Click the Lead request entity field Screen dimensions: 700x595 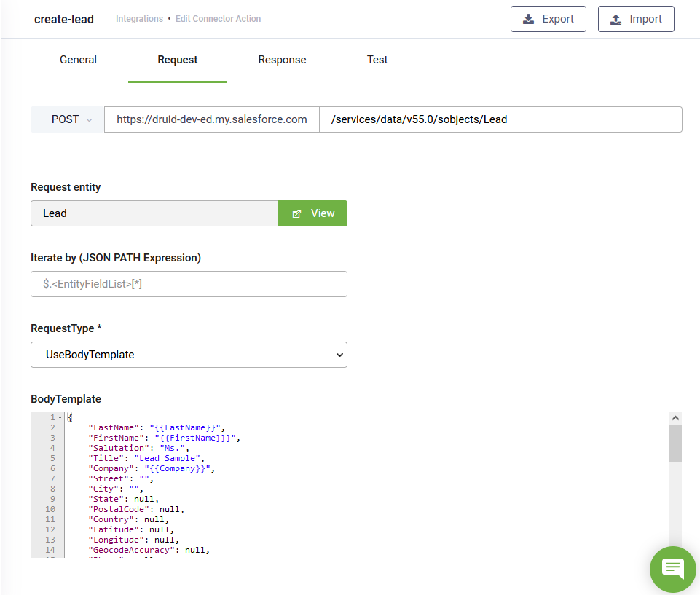[x=154, y=213]
